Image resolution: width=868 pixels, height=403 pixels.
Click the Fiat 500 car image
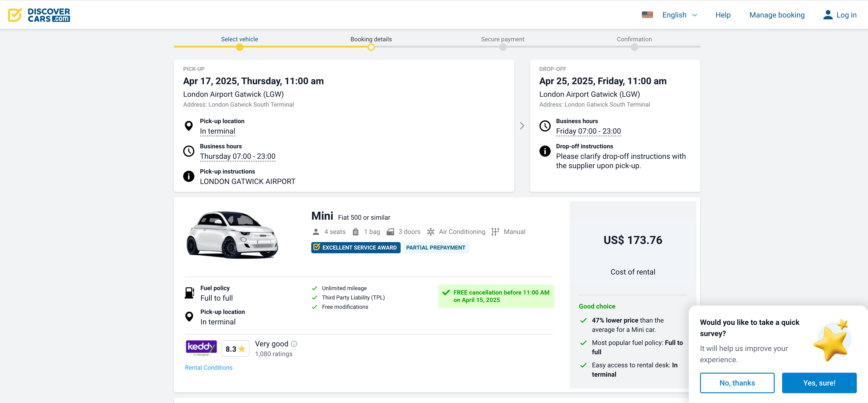pyautogui.click(x=232, y=235)
